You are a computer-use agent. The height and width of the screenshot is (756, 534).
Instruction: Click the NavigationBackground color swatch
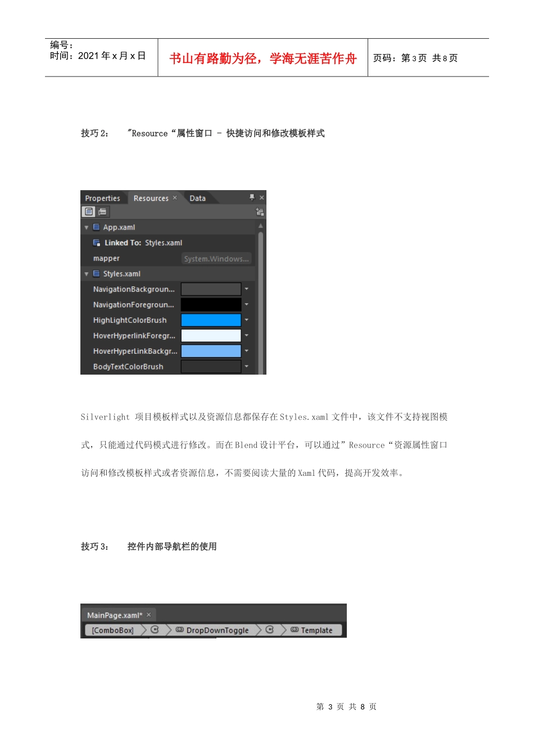(x=211, y=289)
